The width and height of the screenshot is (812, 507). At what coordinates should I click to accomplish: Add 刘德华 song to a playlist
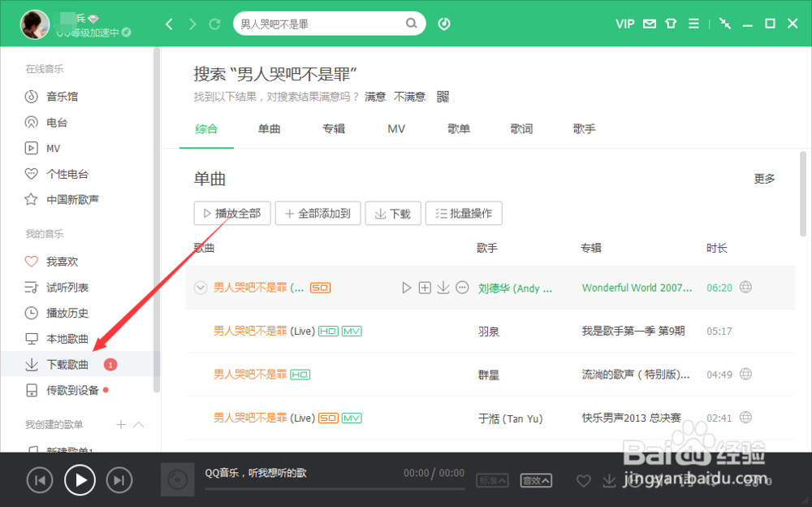(425, 288)
